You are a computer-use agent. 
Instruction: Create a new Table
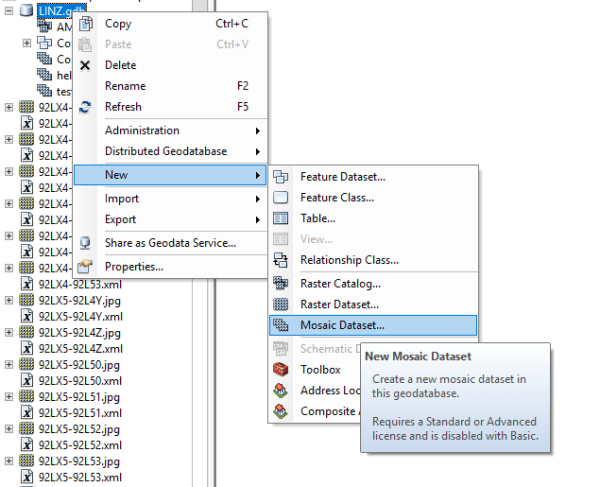click(317, 218)
